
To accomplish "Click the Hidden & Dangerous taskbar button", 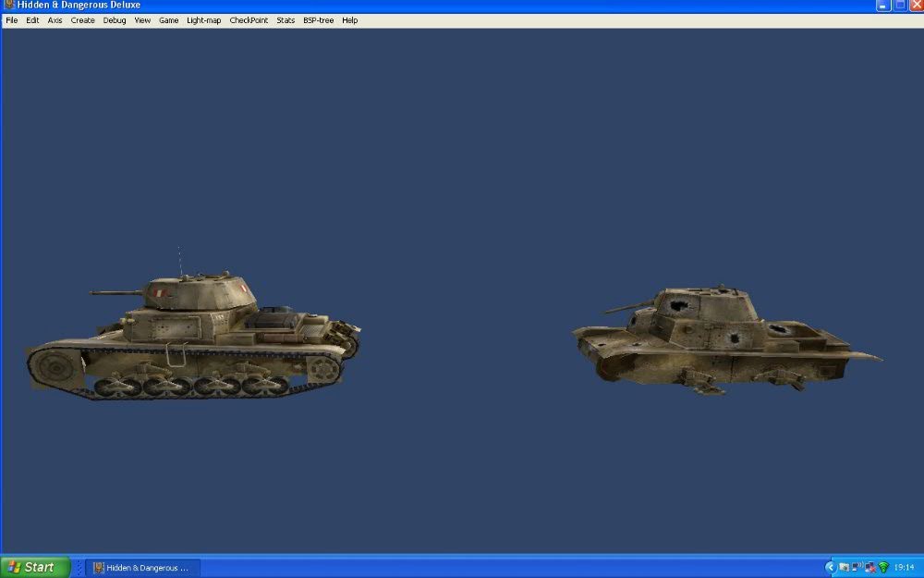I will pyautogui.click(x=143, y=568).
